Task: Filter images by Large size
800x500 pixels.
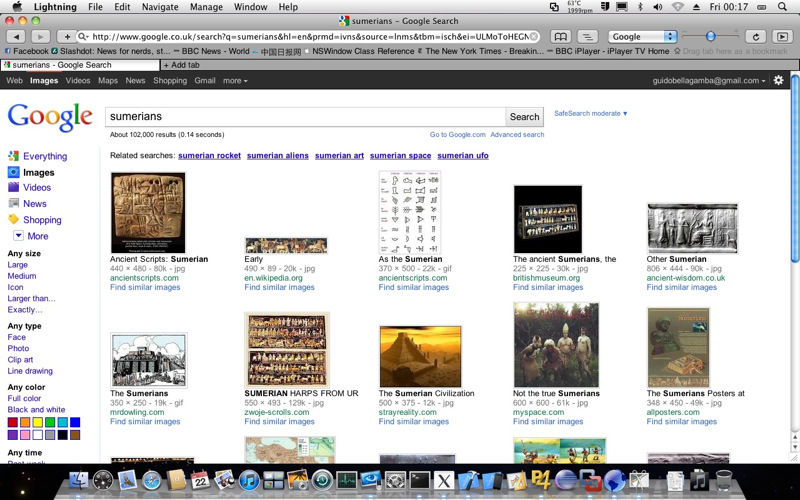Action: (x=17, y=265)
